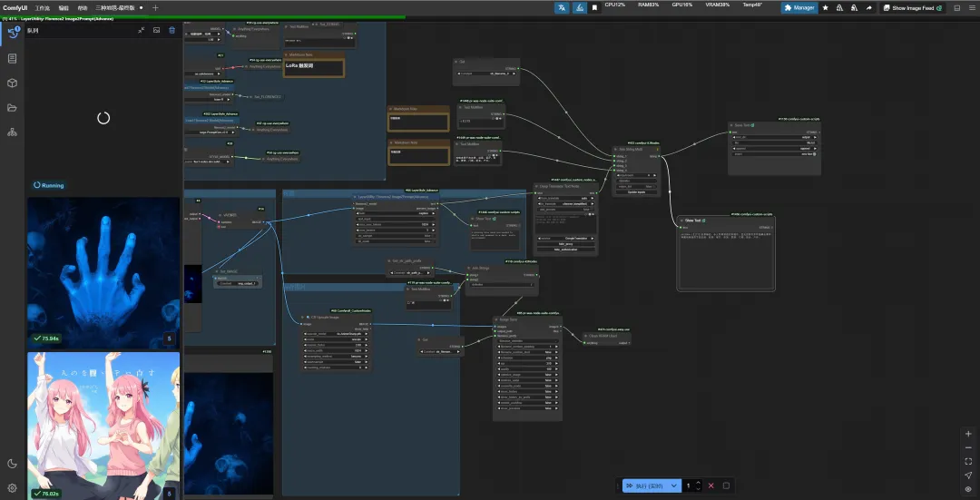This screenshot has height=500, width=980.
Task: Toggle image preview mode in queue header
Action: point(156,30)
